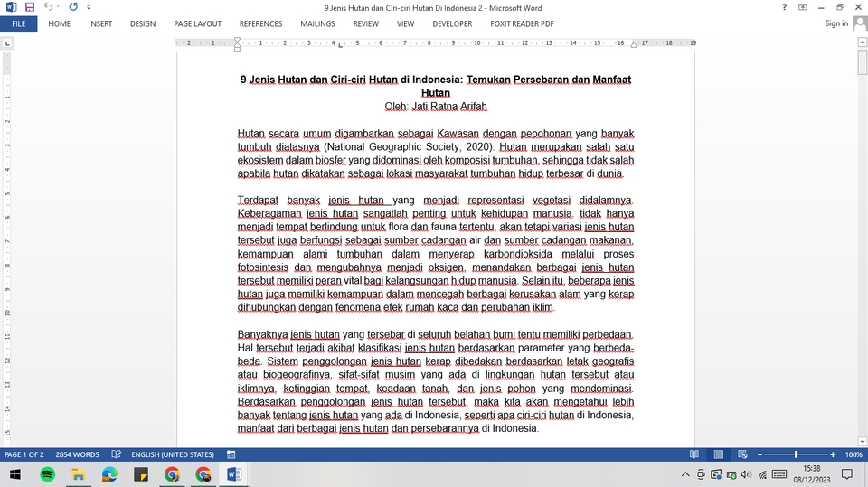Save the document with the floppy disk icon
The height and width of the screenshot is (487, 868).
tap(30, 7)
